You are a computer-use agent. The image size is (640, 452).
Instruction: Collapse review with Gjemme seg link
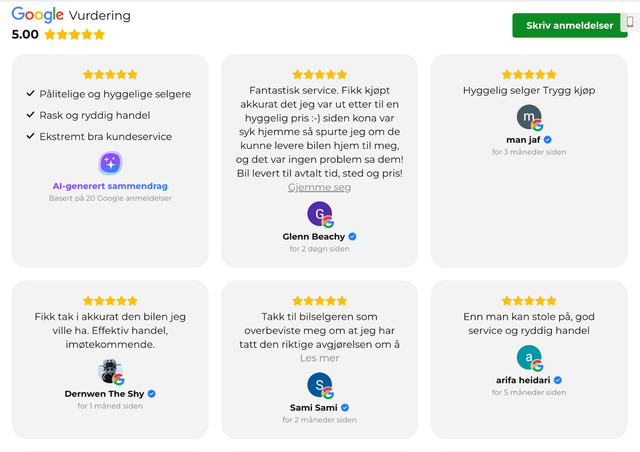click(319, 187)
